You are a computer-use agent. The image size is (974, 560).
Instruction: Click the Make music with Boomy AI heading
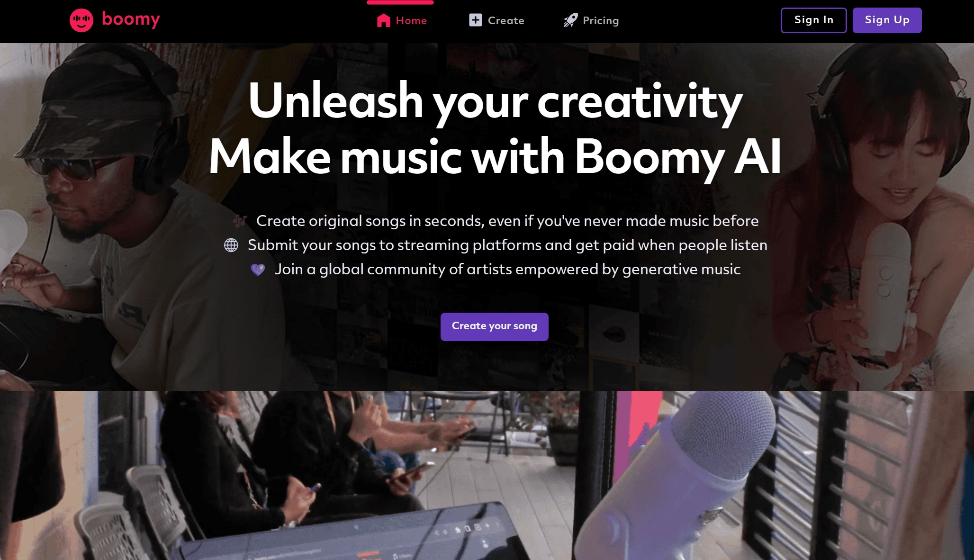point(495,157)
